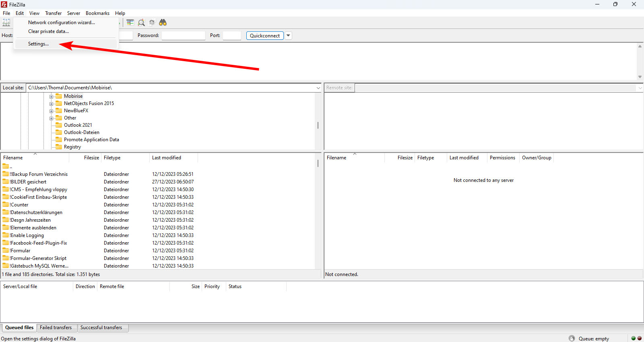Open the Site Manager toolbar icon
Image resolution: width=644 pixels, height=342 pixels.
point(6,23)
